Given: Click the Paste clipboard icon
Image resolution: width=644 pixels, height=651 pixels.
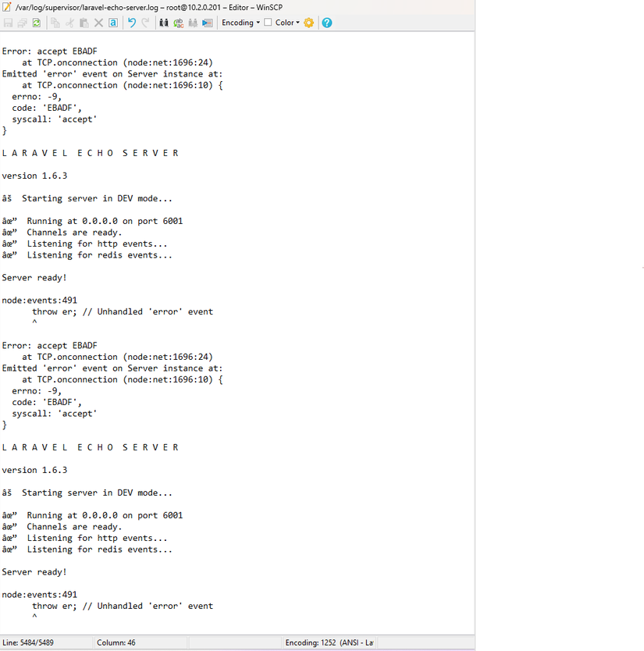Looking at the screenshot, I should click(84, 23).
